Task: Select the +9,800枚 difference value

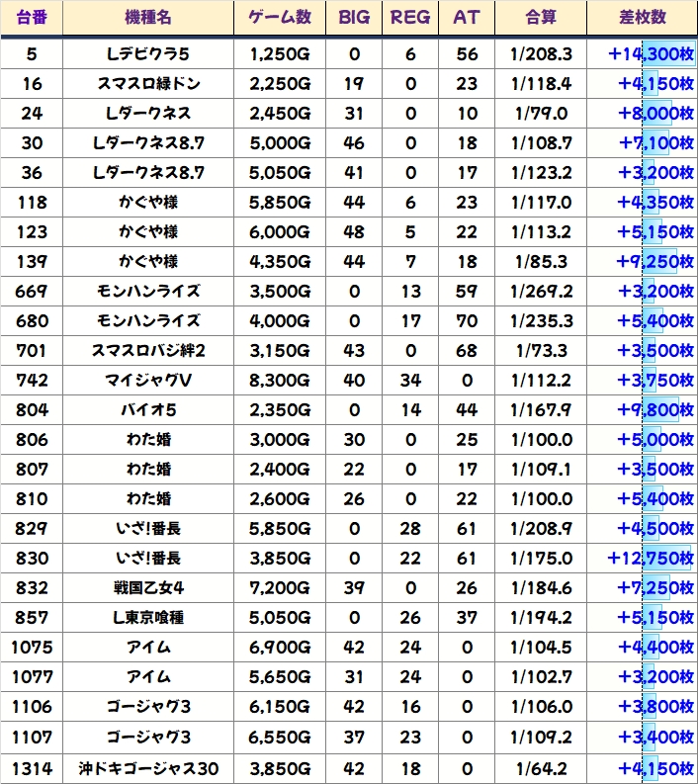Action: pos(655,410)
